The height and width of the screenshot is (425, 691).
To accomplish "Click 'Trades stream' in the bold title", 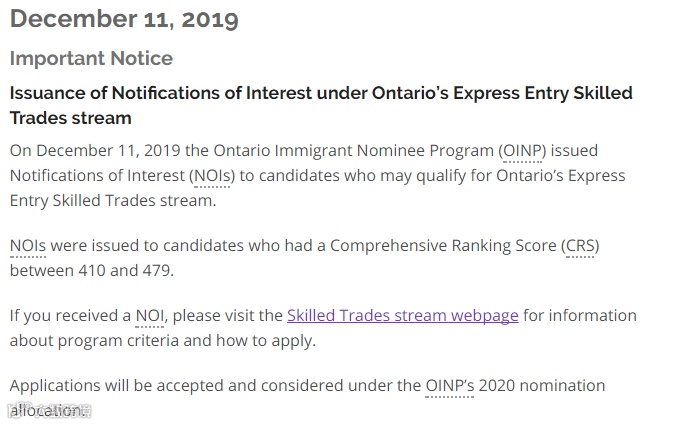I will point(71,118).
